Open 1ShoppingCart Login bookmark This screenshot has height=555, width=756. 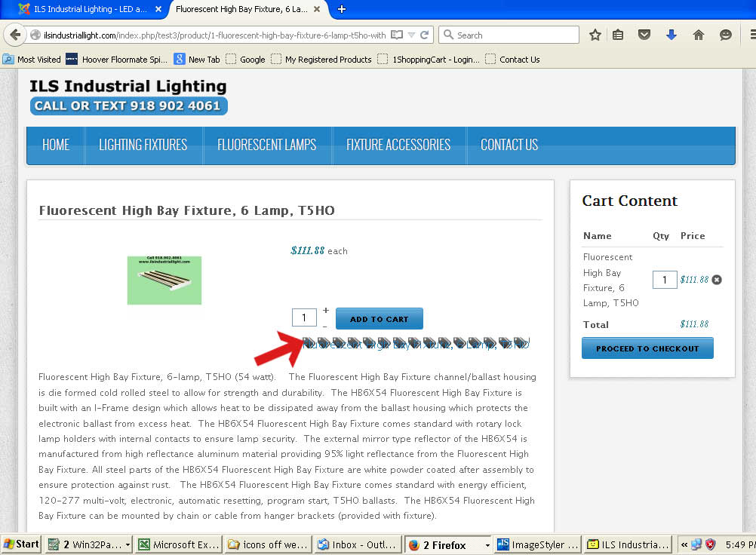[x=429, y=60]
